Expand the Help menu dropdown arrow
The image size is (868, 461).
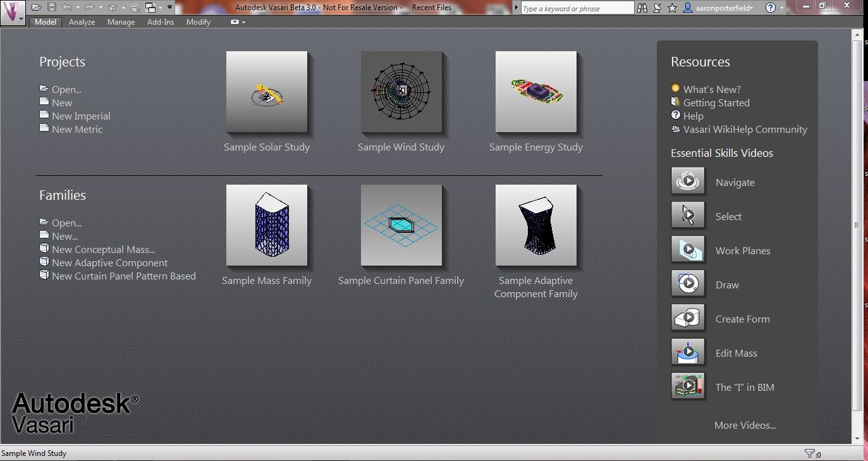[x=781, y=8]
